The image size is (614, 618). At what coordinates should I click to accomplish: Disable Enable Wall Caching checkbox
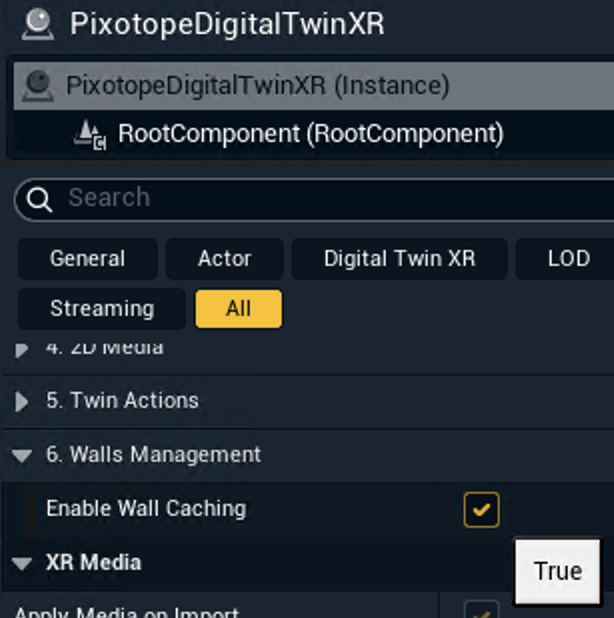coord(482,510)
